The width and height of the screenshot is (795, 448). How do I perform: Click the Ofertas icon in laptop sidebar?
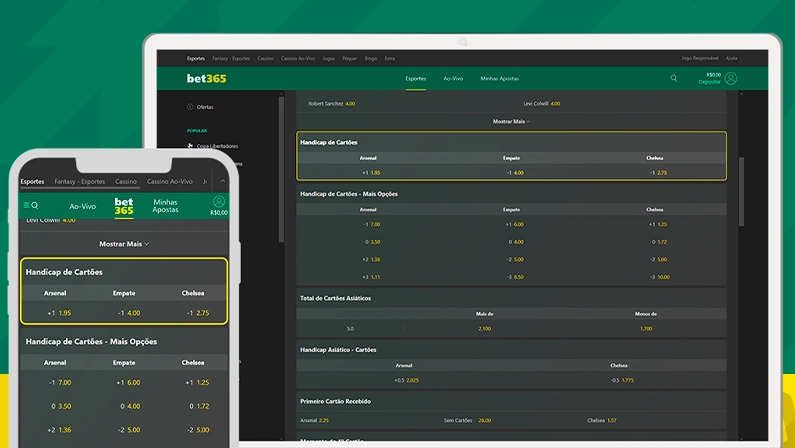pyautogui.click(x=190, y=106)
